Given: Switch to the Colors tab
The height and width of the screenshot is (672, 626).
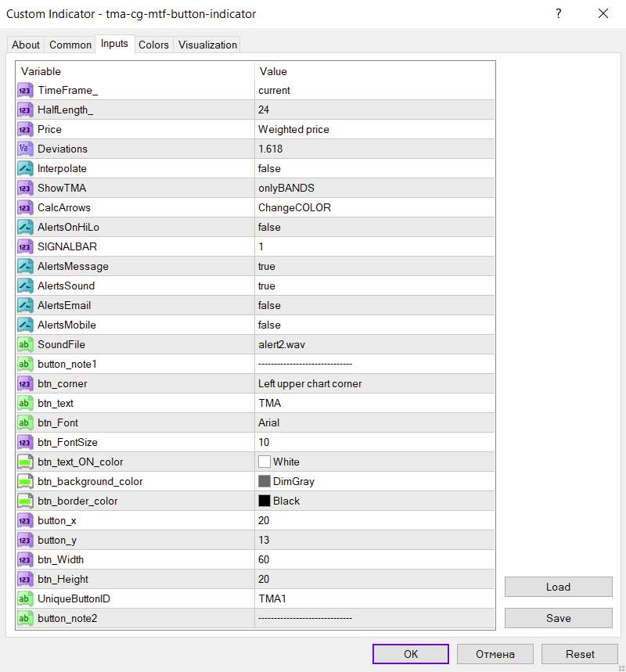Looking at the screenshot, I should click(x=153, y=45).
